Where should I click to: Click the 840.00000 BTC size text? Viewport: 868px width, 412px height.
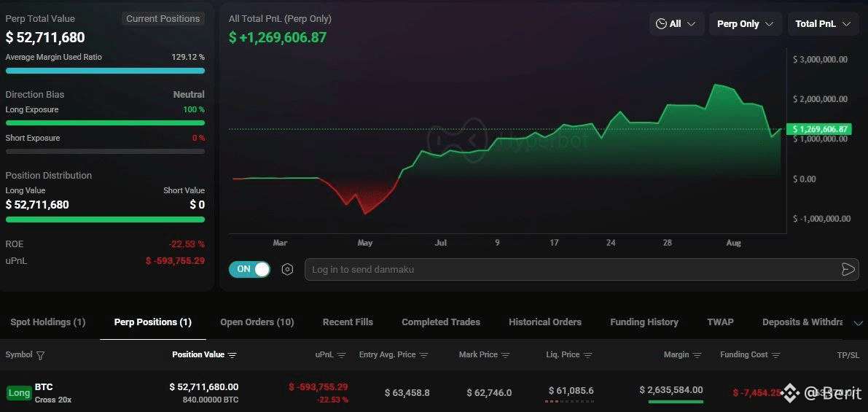click(x=211, y=400)
